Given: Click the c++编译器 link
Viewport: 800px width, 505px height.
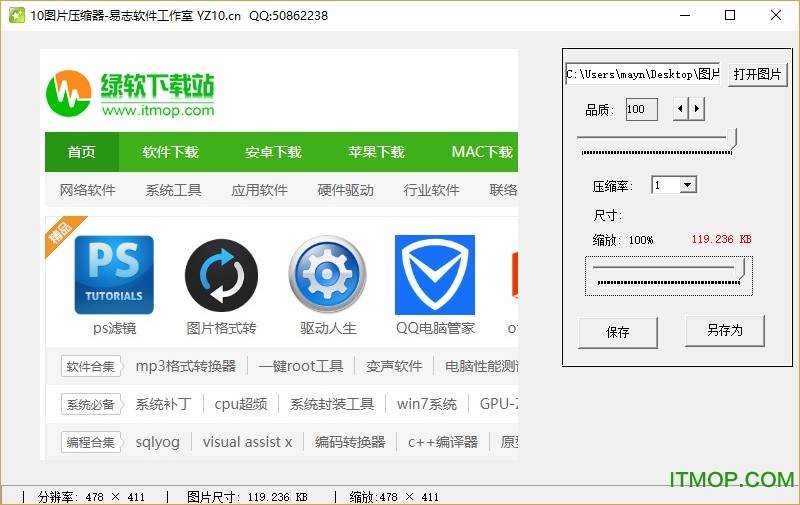Looking at the screenshot, I should 443,442.
